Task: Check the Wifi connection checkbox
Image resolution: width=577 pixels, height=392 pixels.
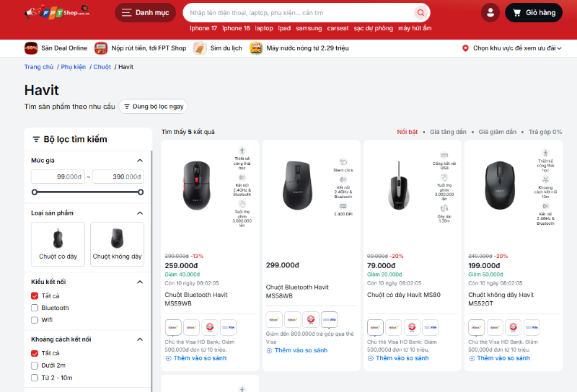Action: tap(35, 319)
